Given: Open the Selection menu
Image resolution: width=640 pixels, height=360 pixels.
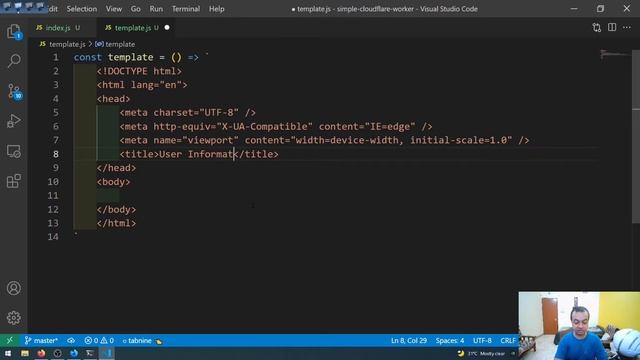Looking at the screenshot, I should [82, 9].
